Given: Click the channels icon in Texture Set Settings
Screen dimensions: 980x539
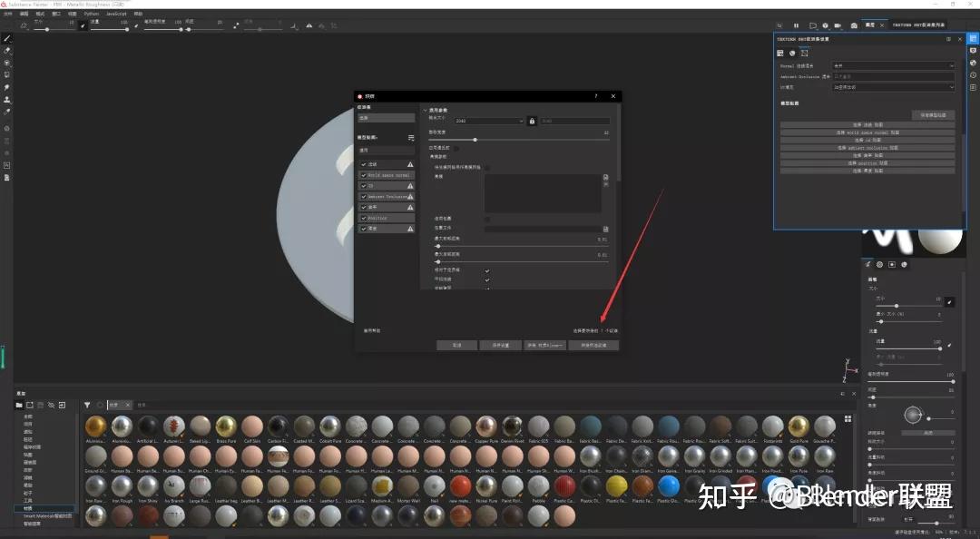Looking at the screenshot, I should (x=792, y=54).
